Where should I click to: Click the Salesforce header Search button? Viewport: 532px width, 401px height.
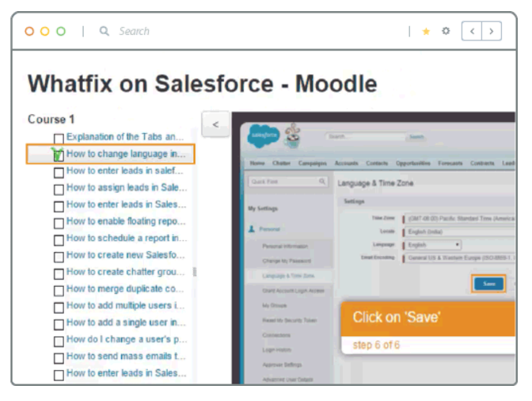click(416, 137)
